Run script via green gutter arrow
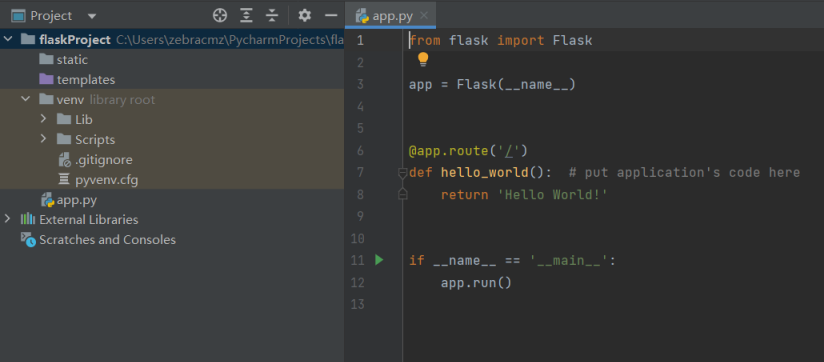The width and height of the screenshot is (824, 362). pos(379,260)
